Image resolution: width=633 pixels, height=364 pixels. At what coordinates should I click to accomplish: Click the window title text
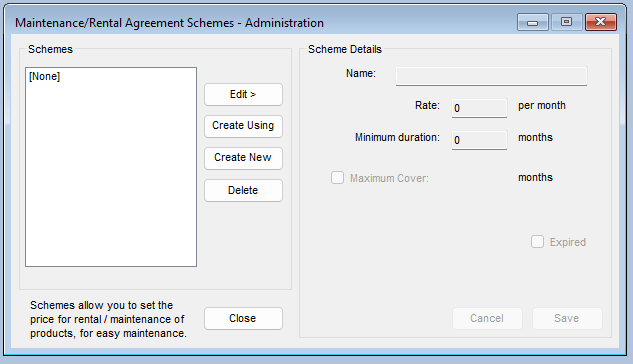(169, 23)
